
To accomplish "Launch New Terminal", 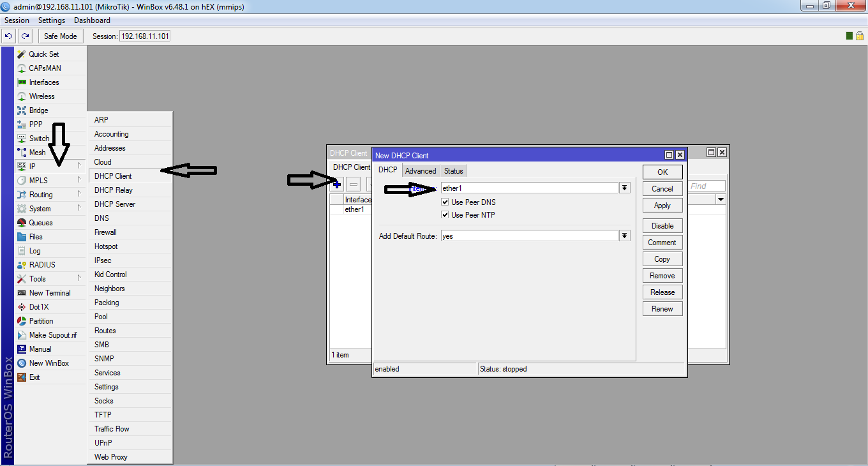I will [x=50, y=293].
